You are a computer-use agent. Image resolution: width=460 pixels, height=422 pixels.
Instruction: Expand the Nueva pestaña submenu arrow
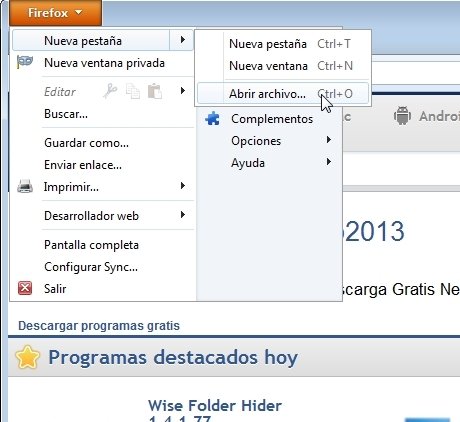(182, 40)
